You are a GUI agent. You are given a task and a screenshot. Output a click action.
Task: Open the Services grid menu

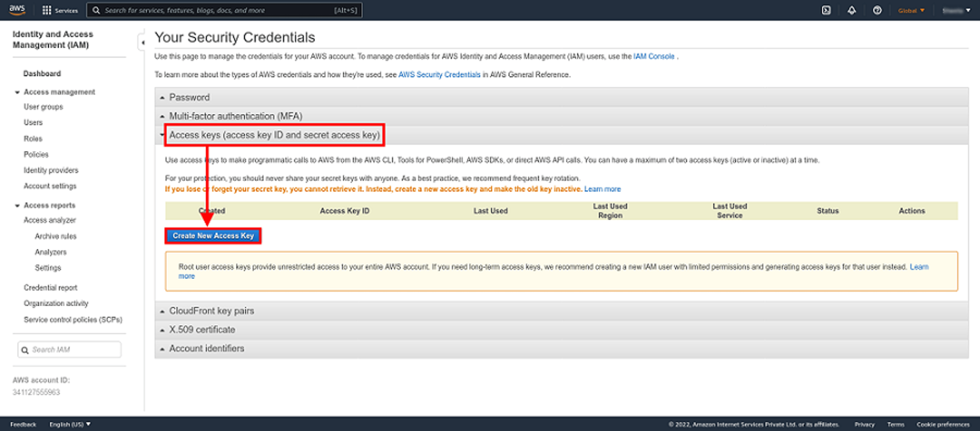tap(60, 10)
